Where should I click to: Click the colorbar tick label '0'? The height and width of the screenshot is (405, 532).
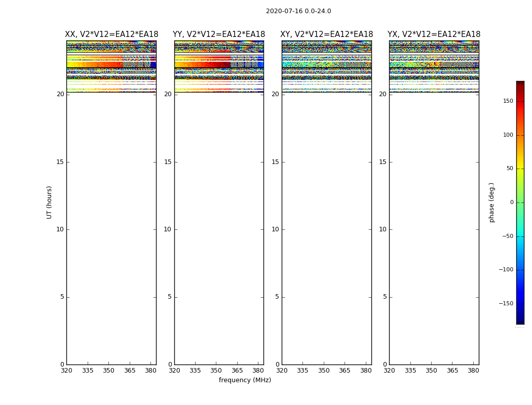pos(511,202)
